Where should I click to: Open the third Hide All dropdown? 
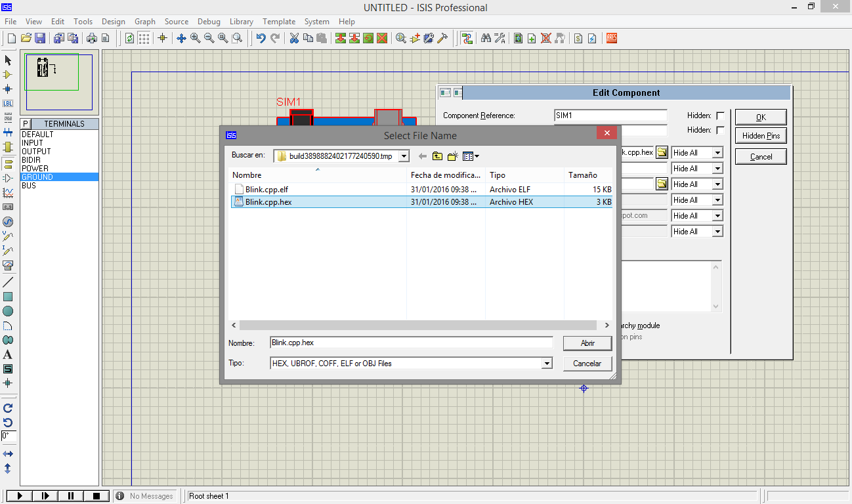(x=717, y=184)
